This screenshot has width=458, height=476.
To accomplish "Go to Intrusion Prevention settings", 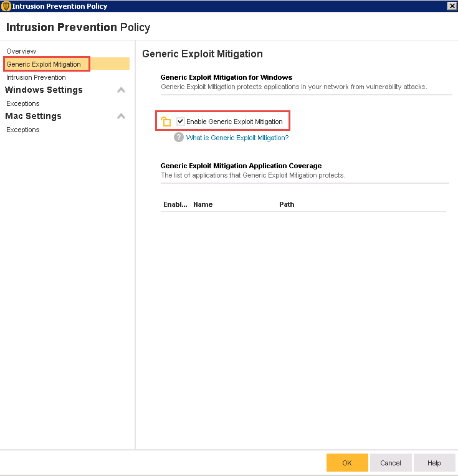I will click(x=36, y=77).
